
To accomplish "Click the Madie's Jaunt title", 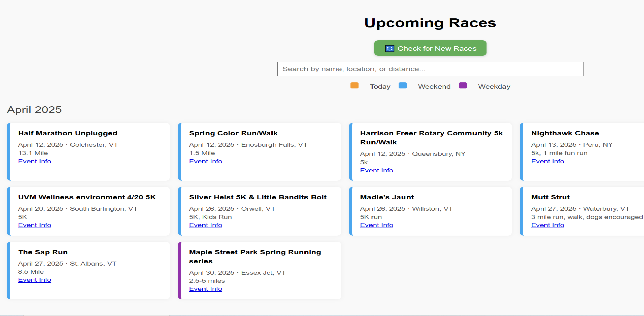I will (387, 197).
